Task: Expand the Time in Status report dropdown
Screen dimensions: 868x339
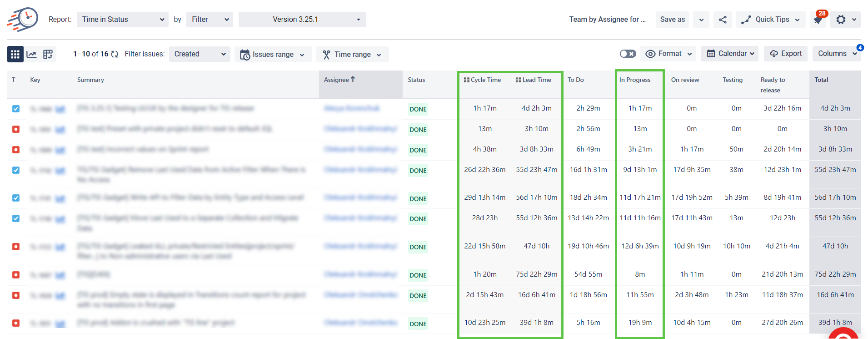Action: coord(123,20)
